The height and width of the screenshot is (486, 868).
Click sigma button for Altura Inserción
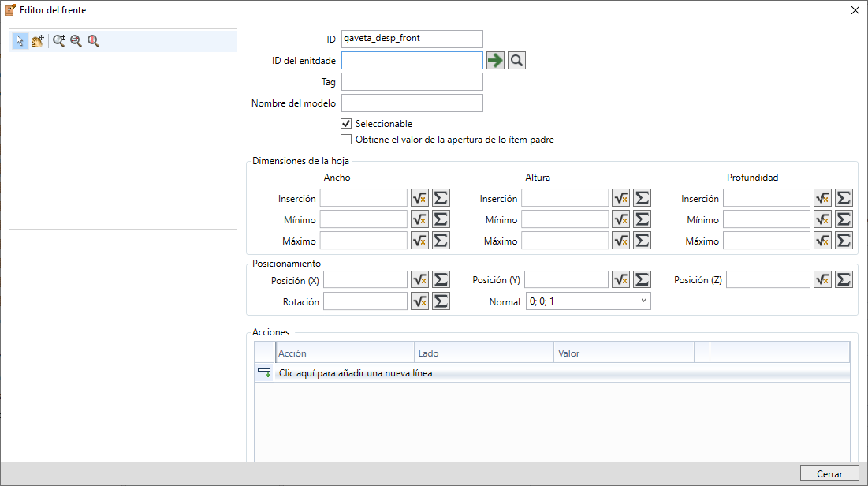pyautogui.click(x=643, y=198)
